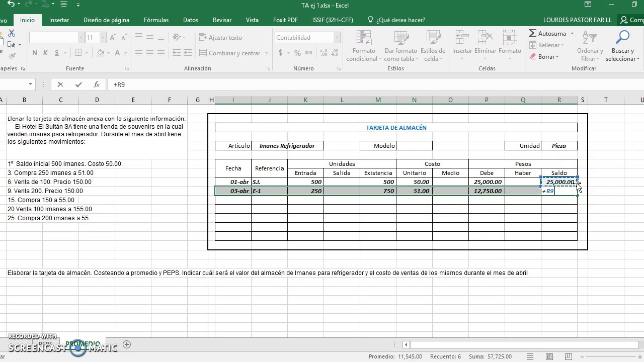The width and height of the screenshot is (644, 362).
Task: Toggle Ajustar texto wrap option
Action: coord(221,38)
